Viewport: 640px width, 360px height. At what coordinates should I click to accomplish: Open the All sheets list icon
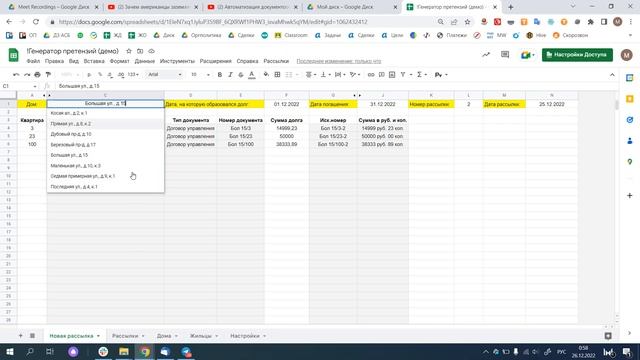32,336
